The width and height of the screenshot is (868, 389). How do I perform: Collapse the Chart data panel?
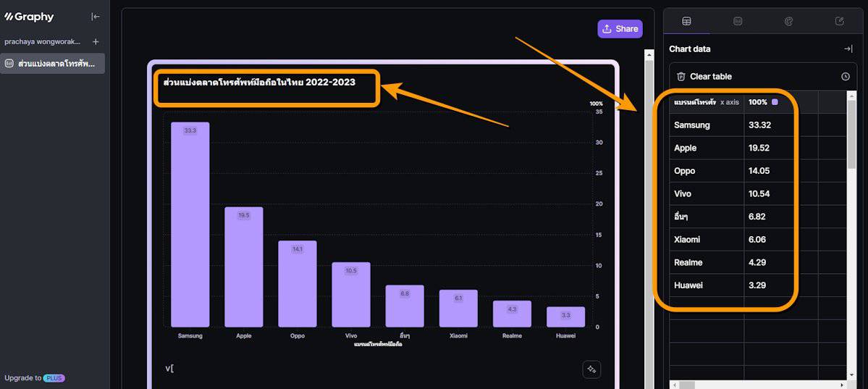[x=848, y=49]
